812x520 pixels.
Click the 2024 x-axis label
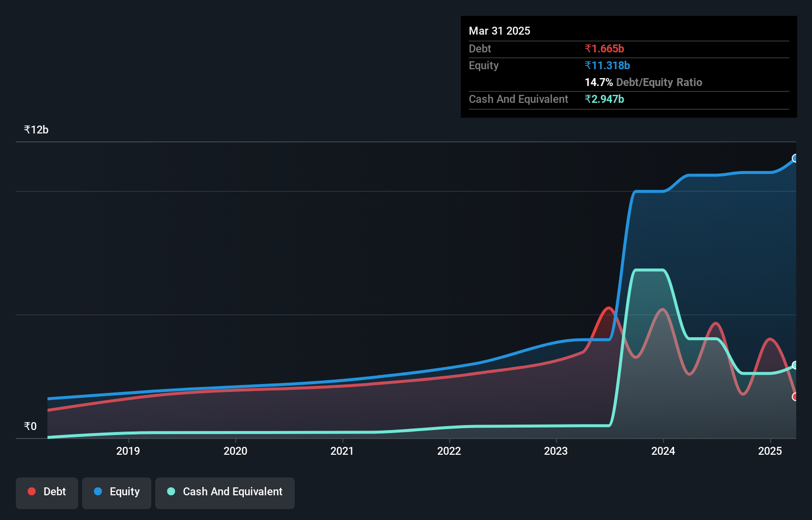coord(663,451)
